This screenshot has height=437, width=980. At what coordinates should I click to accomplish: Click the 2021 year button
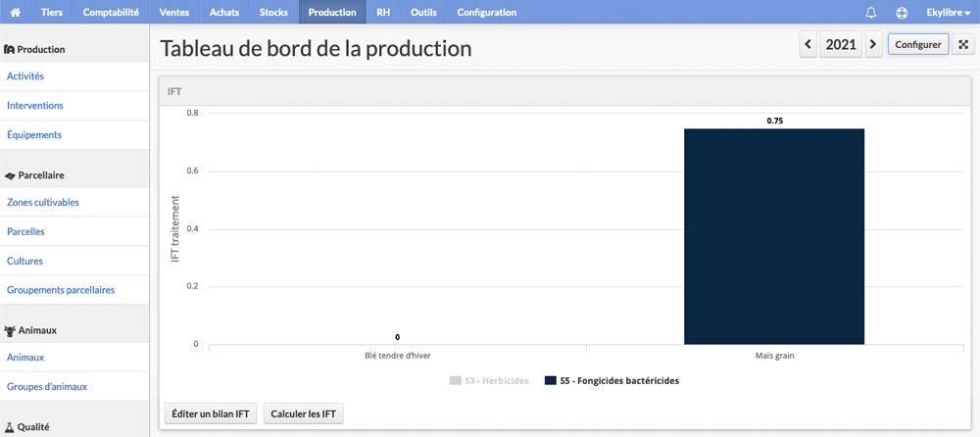(x=841, y=44)
